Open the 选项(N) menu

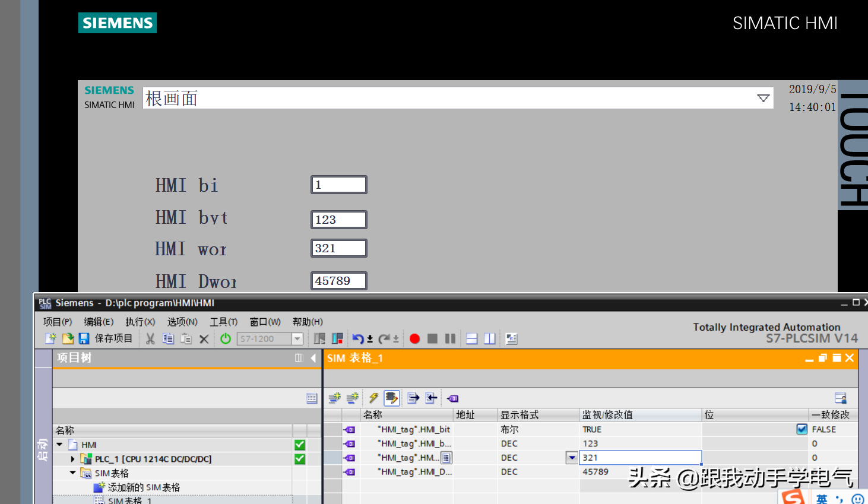tap(182, 322)
